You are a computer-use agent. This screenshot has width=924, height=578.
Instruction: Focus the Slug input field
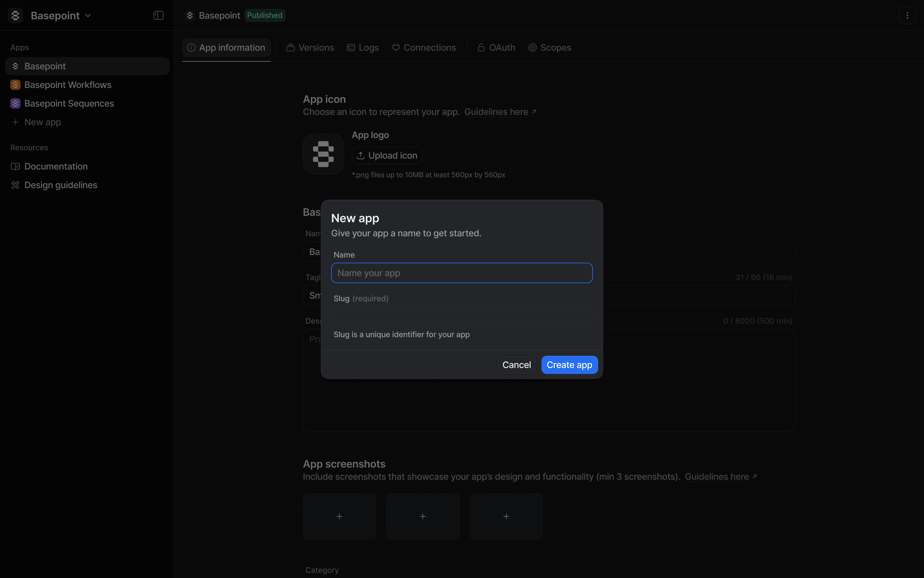[462, 317]
